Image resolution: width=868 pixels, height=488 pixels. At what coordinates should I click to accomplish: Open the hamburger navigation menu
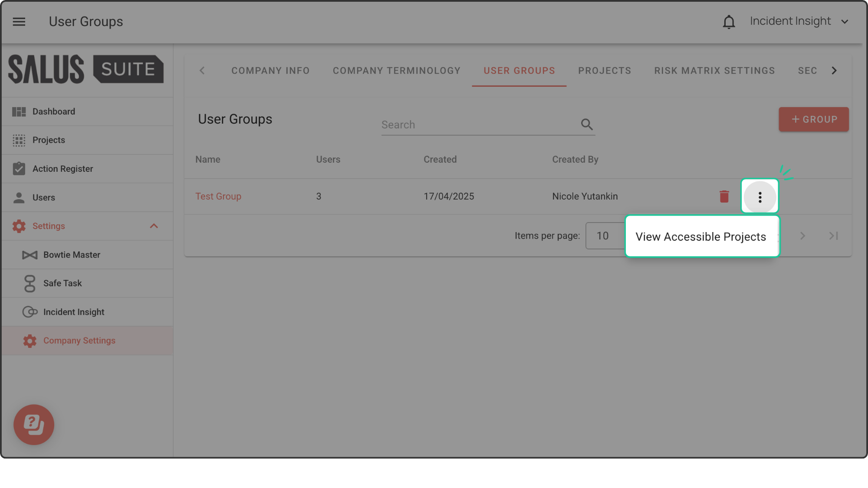(19, 22)
